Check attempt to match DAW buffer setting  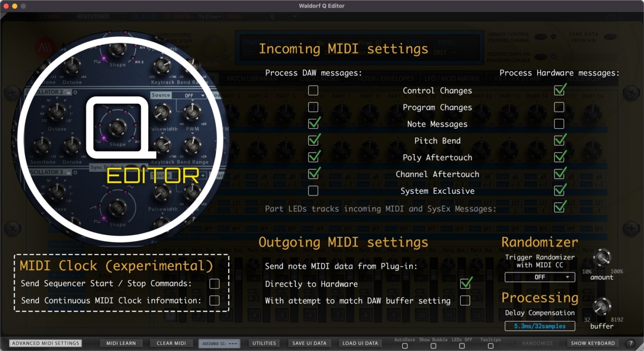pyautogui.click(x=465, y=301)
